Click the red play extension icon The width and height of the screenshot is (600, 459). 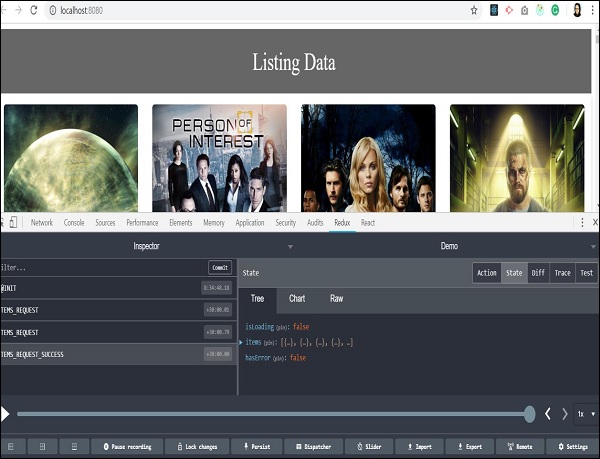click(509, 10)
